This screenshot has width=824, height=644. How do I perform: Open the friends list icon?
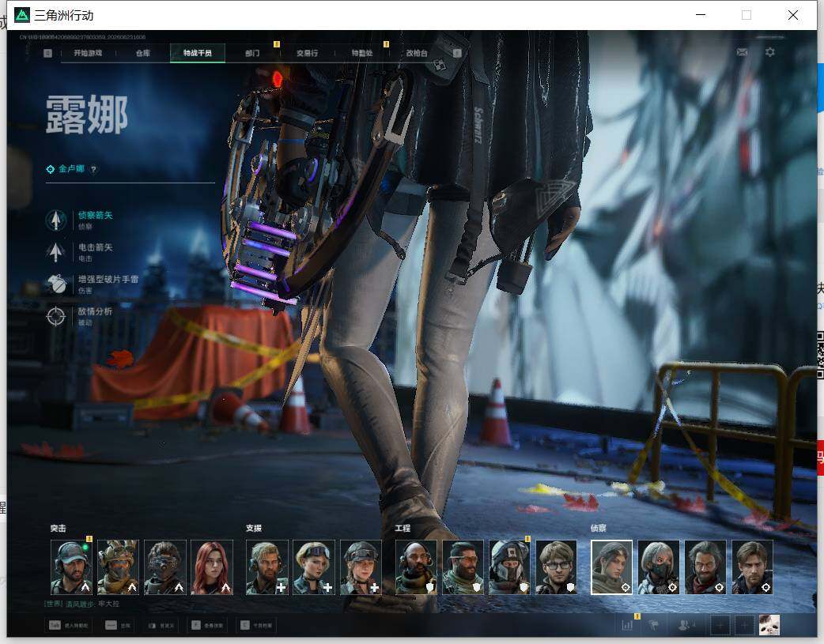[686, 625]
